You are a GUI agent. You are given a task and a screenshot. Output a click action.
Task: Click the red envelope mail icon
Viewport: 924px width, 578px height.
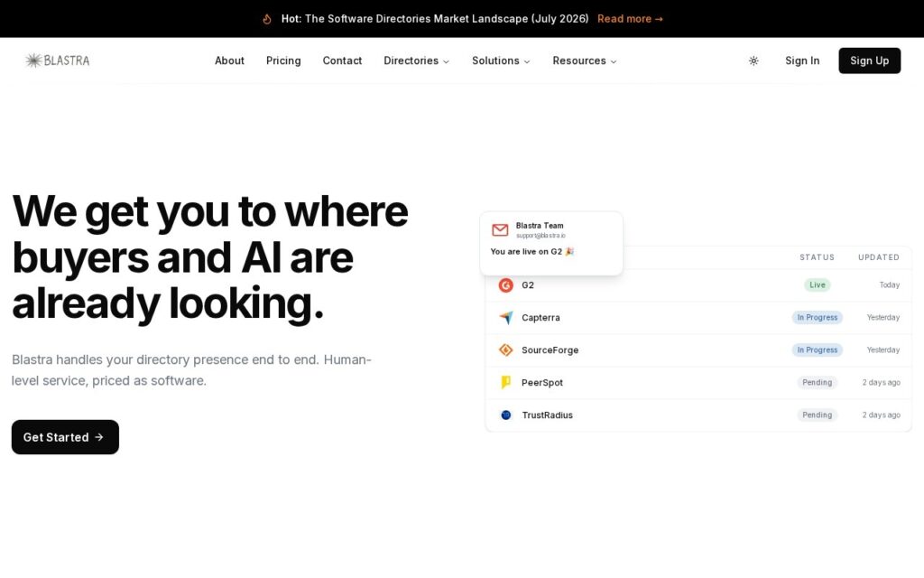coord(500,230)
